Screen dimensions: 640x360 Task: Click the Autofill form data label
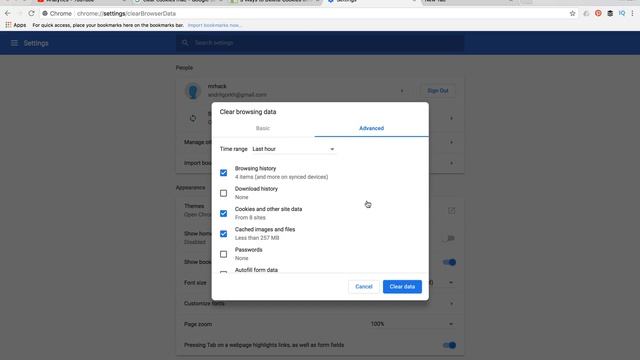click(256, 270)
